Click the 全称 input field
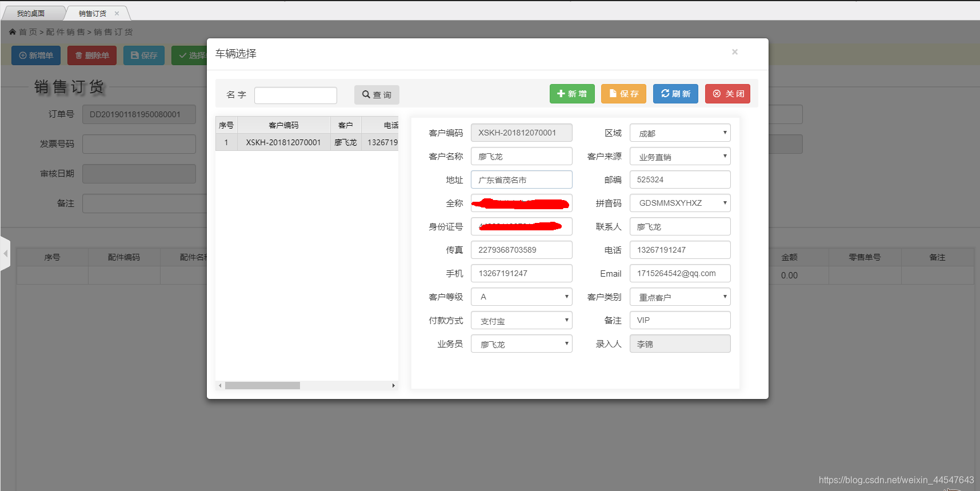 click(x=521, y=203)
